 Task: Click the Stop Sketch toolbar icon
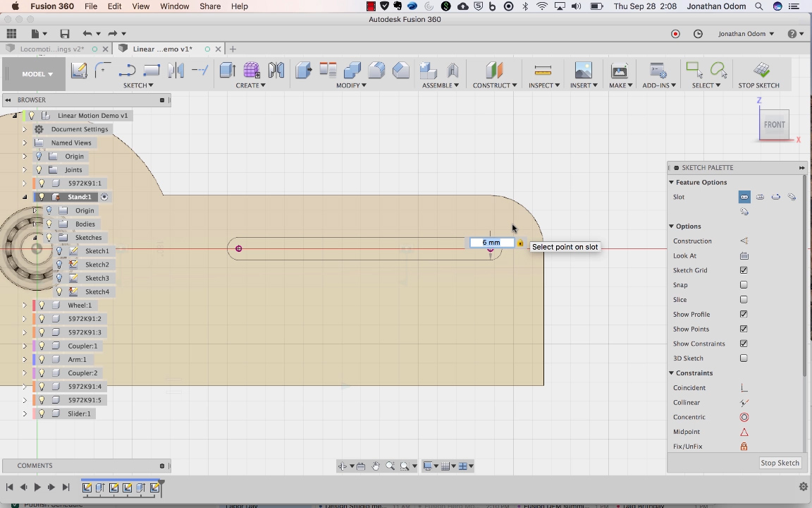tap(761, 70)
